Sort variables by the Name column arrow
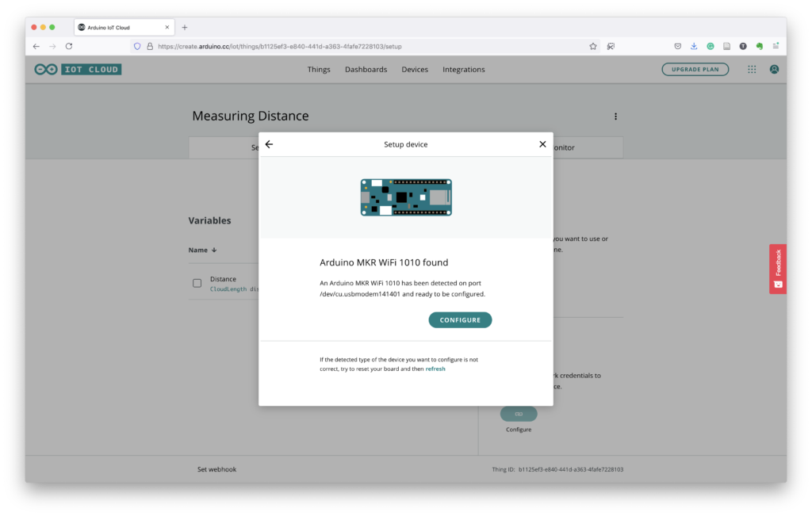Image resolution: width=812 pixels, height=516 pixels. click(214, 250)
